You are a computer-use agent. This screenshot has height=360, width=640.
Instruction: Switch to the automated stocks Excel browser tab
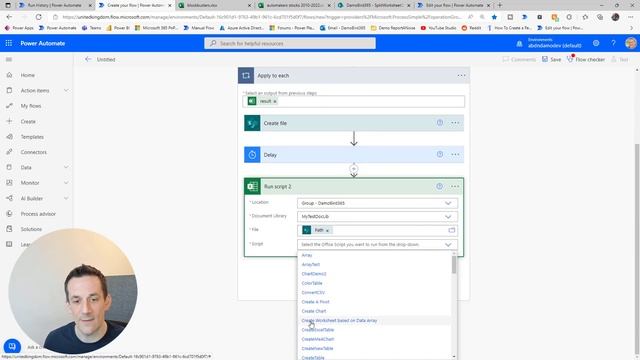pos(294,5)
